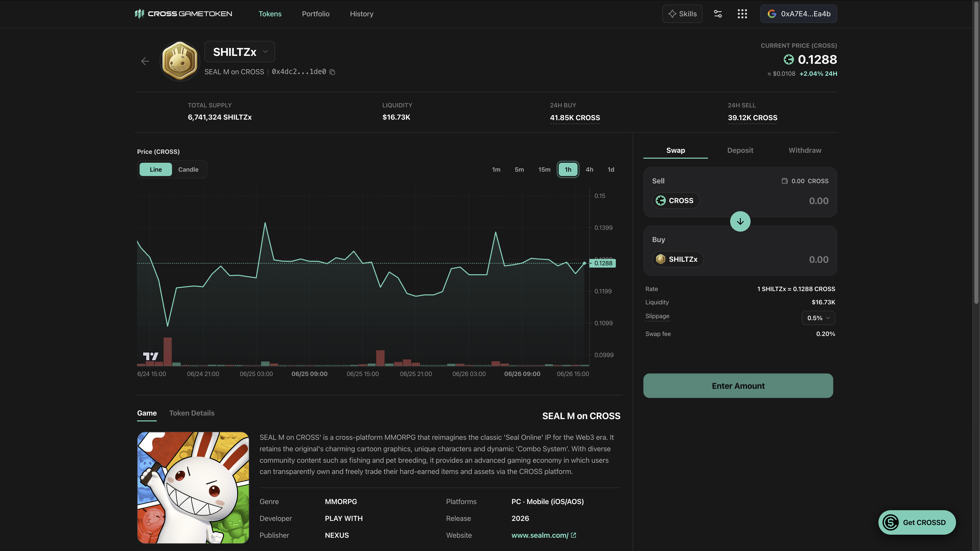Copy the contract address 0x4dc2...1de0
The width and height of the screenshot is (980, 551).
332,72
